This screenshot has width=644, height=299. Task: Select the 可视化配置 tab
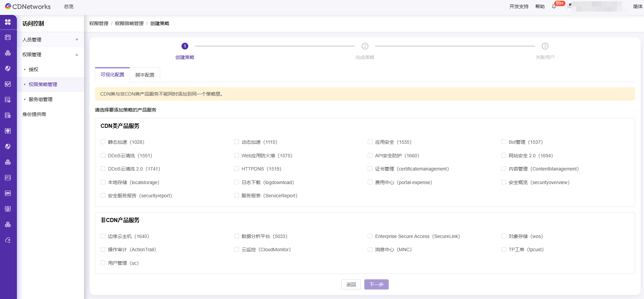coord(112,75)
